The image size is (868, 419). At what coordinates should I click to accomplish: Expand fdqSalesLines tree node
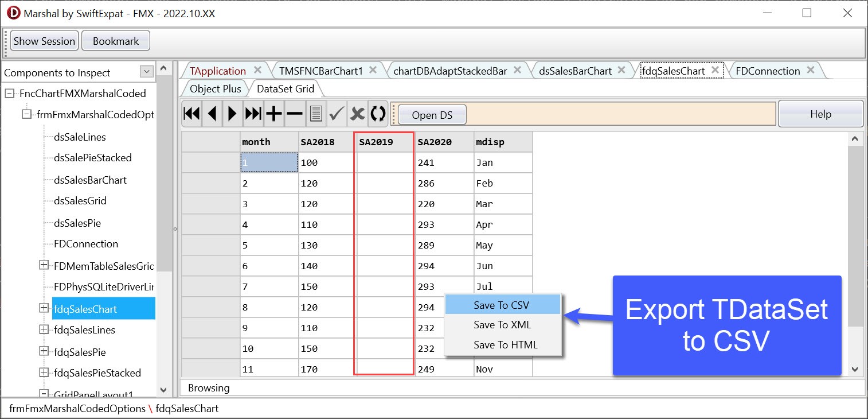[x=44, y=329]
